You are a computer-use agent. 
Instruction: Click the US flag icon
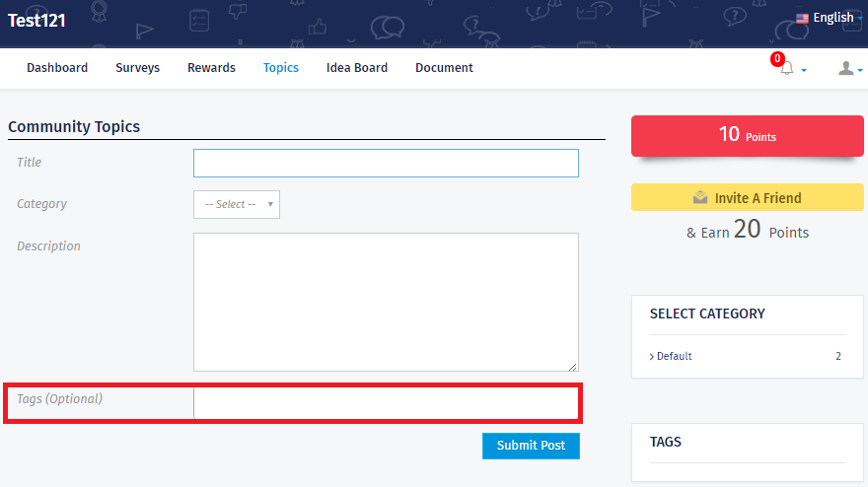click(802, 18)
